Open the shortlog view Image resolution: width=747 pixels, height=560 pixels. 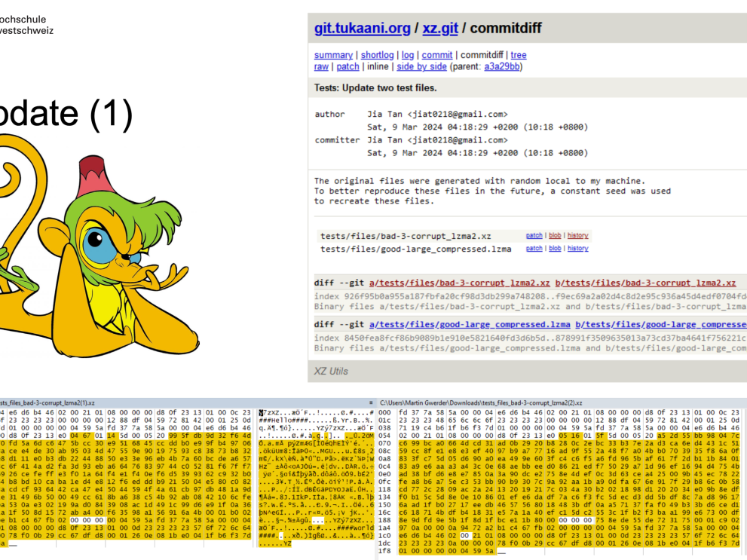click(377, 55)
